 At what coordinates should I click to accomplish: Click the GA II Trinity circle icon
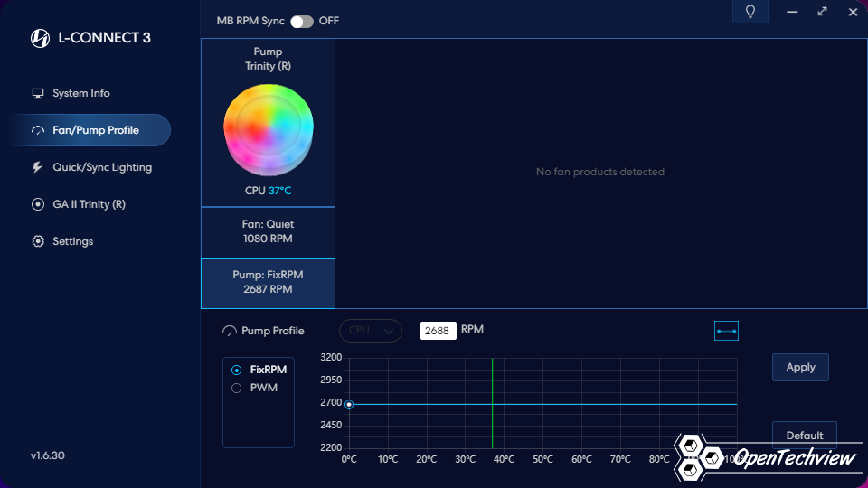(x=38, y=204)
